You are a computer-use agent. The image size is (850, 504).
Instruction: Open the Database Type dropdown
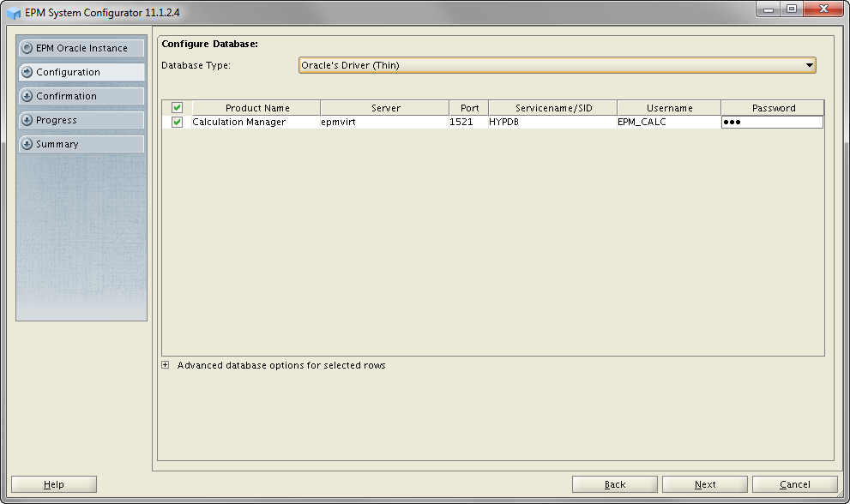pos(558,65)
